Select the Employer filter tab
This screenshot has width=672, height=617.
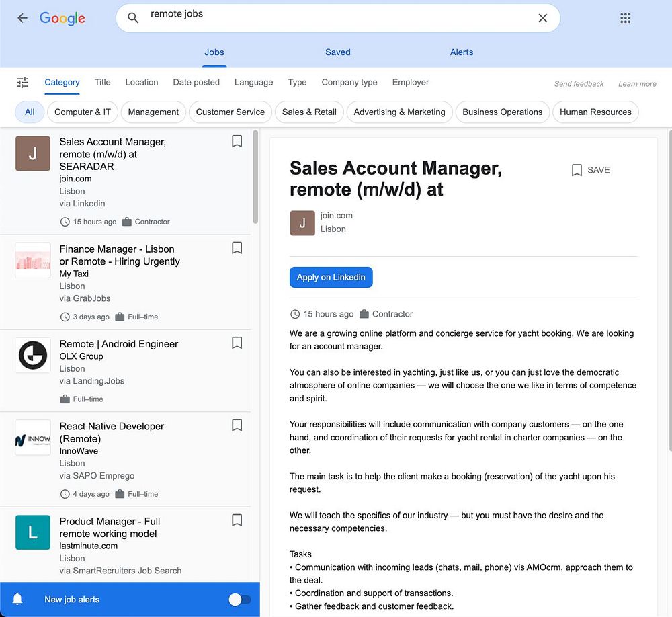(411, 82)
